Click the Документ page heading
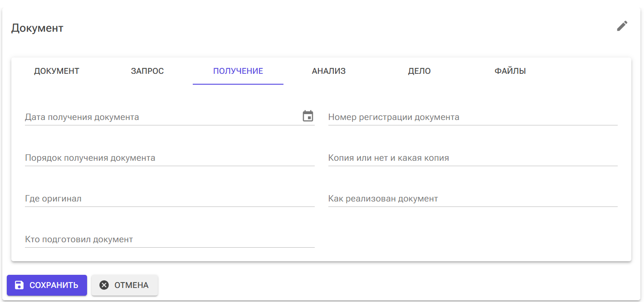 coord(37,28)
